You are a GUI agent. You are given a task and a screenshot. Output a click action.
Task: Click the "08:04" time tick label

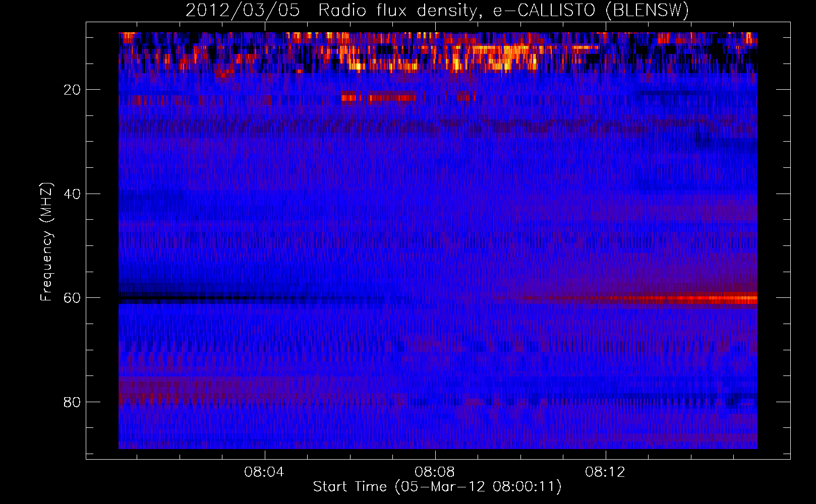coord(264,472)
